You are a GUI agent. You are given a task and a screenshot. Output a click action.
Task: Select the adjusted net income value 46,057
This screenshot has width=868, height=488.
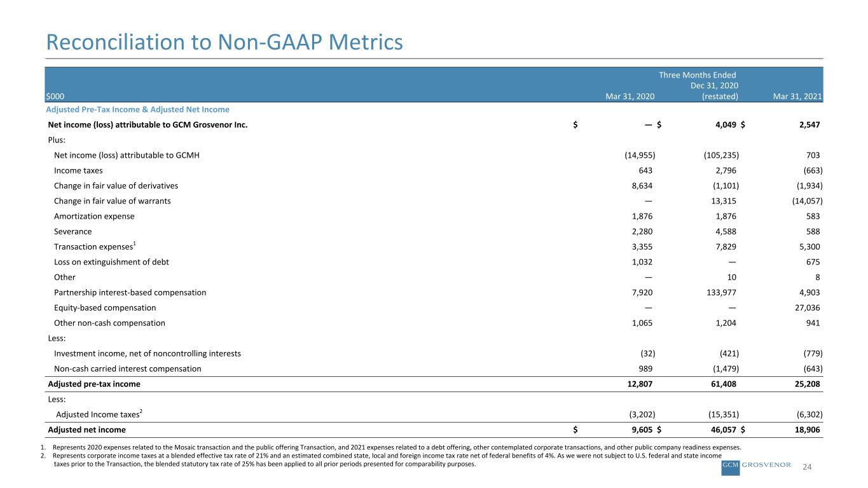[x=723, y=430]
